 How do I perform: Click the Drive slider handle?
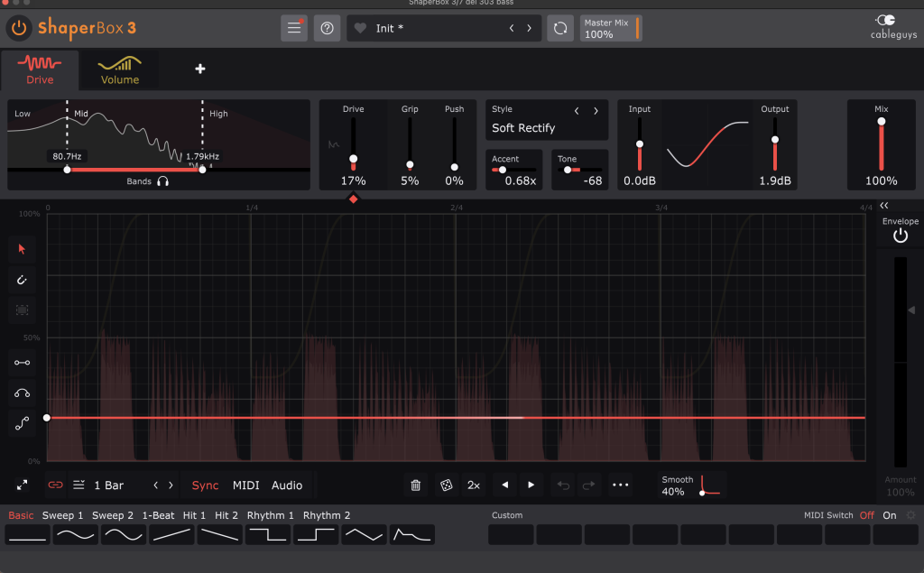353,159
